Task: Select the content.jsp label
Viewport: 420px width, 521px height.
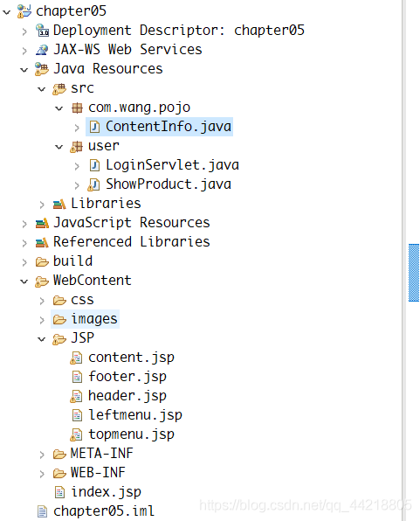Action: coord(131,358)
